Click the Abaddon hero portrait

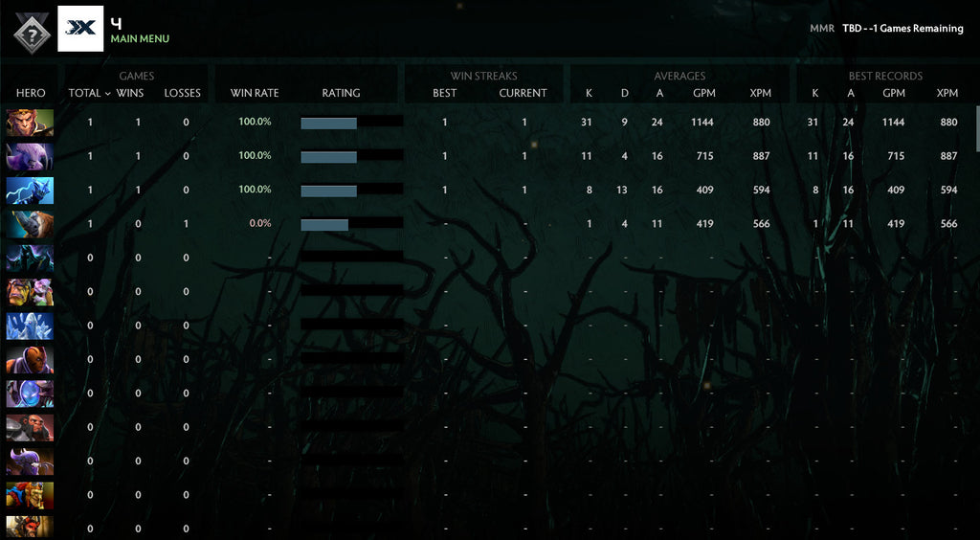[x=30, y=258]
